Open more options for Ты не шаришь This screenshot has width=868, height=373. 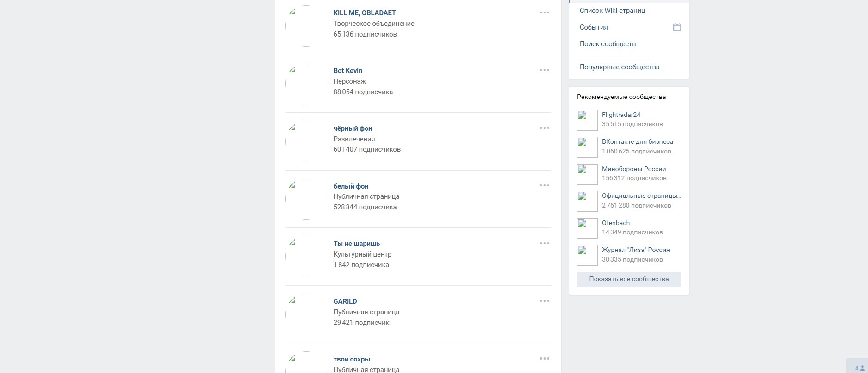click(x=544, y=244)
